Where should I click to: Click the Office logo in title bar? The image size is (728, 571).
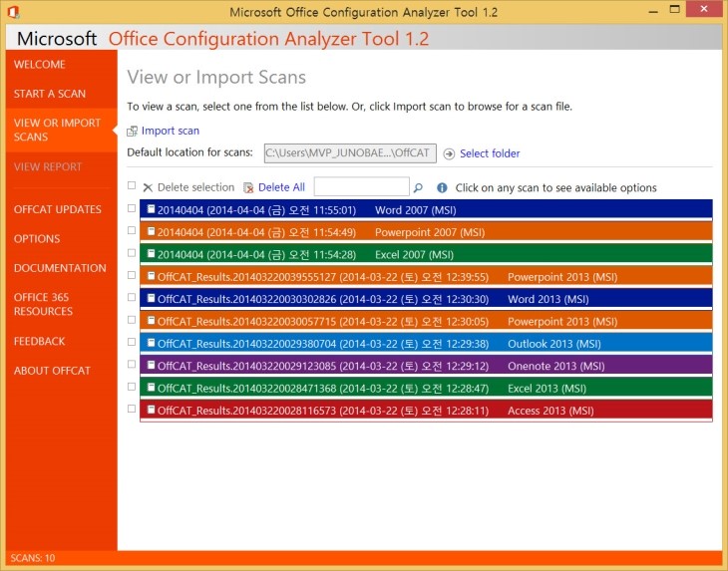click(x=13, y=12)
